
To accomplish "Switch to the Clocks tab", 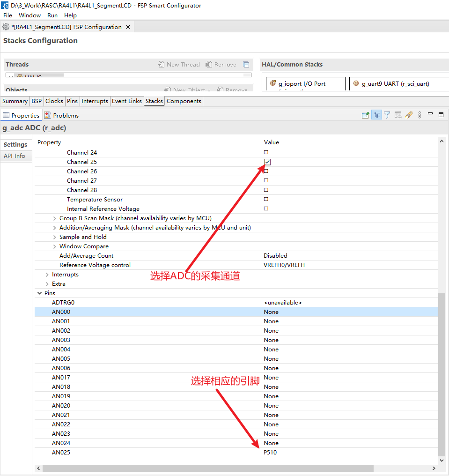I will 54,101.
